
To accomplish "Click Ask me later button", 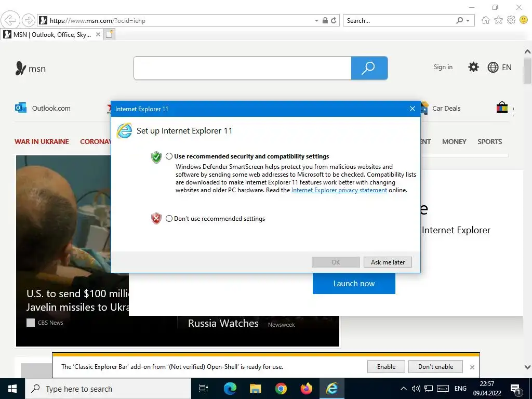I will [388, 262].
